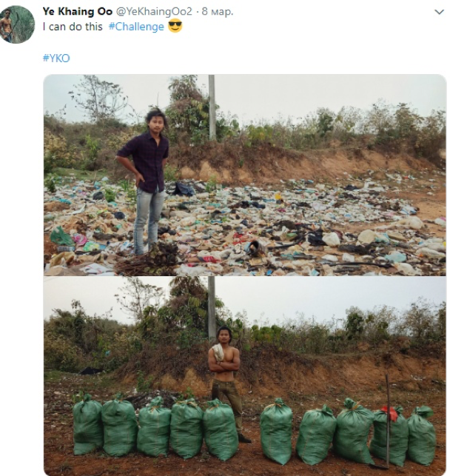
Task: Open the #Challenge hashtag link
Action: 136,27
